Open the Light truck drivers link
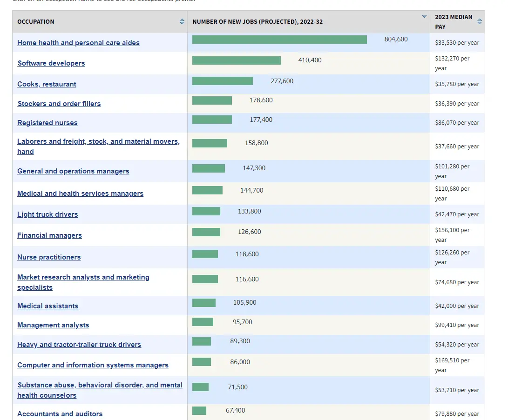The width and height of the screenshot is (508, 420). [x=47, y=214]
